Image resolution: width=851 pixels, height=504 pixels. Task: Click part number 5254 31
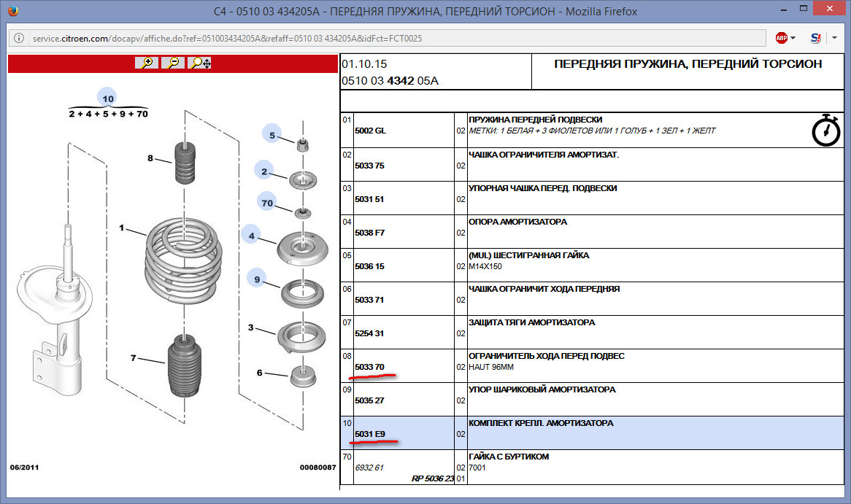(369, 333)
